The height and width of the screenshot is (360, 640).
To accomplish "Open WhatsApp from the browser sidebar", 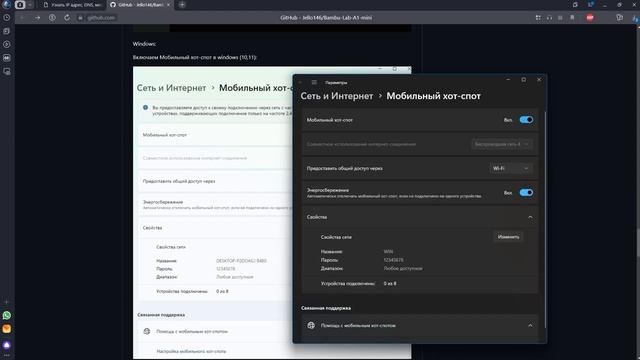I will click(7, 315).
